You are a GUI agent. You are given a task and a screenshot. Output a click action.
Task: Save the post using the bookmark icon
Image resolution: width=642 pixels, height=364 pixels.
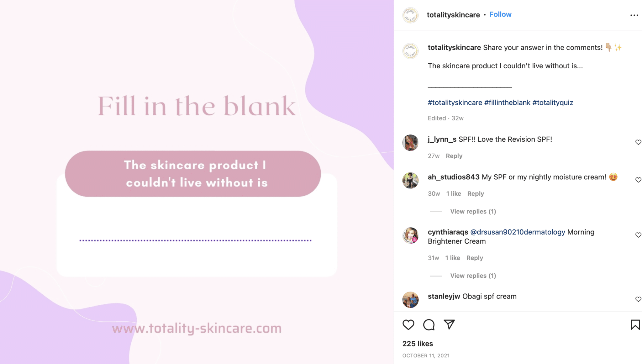[x=634, y=325]
